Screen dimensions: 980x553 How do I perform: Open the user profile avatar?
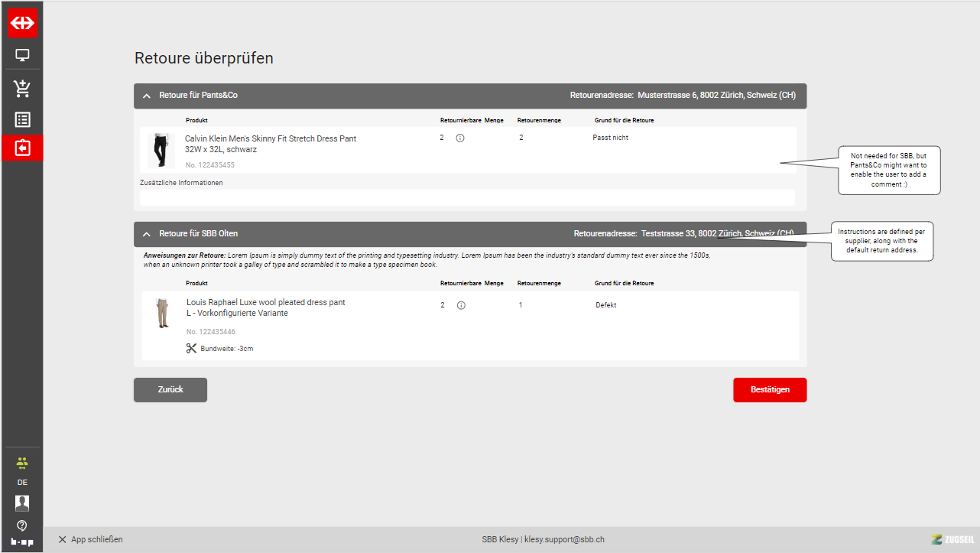pyautogui.click(x=22, y=503)
